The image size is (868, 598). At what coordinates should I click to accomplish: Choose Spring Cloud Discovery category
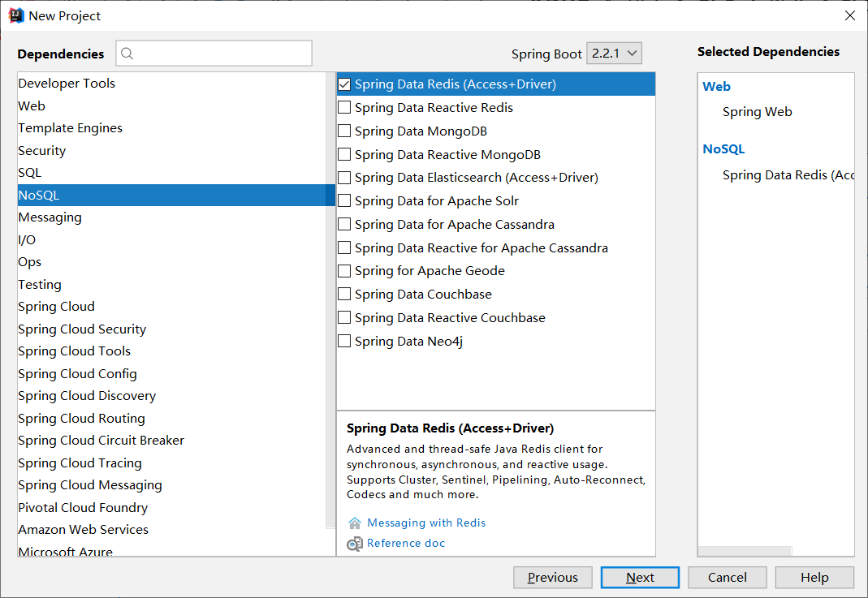172,396
